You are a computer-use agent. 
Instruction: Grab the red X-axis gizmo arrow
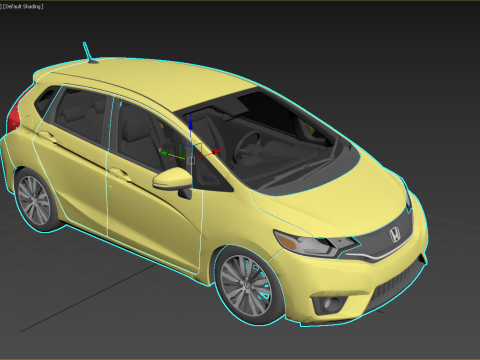tap(217, 152)
